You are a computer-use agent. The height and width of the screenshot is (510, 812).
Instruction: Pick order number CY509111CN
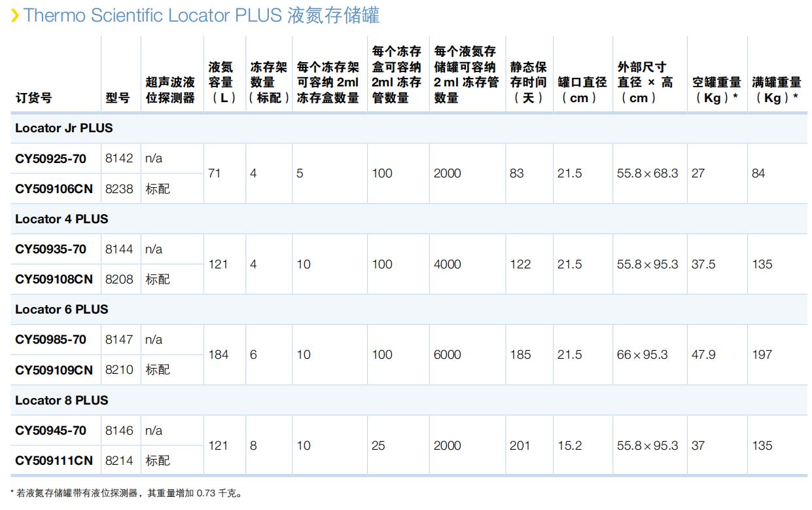[x=54, y=461]
